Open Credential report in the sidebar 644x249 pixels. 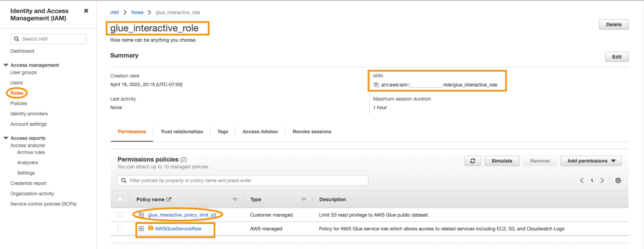[28, 183]
